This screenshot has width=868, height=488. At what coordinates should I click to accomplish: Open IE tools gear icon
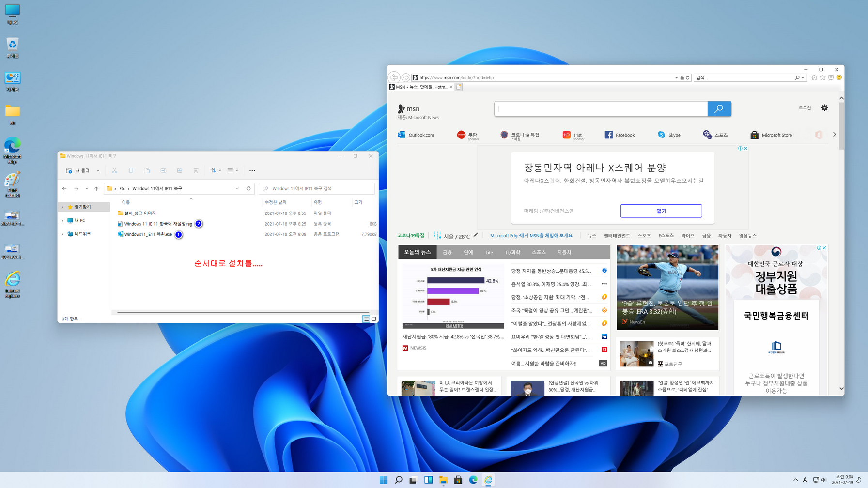click(x=831, y=77)
